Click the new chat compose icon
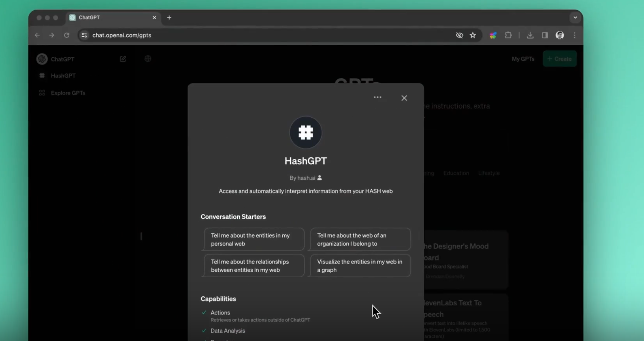Screen dimensions: 644x341 point(123,59)
